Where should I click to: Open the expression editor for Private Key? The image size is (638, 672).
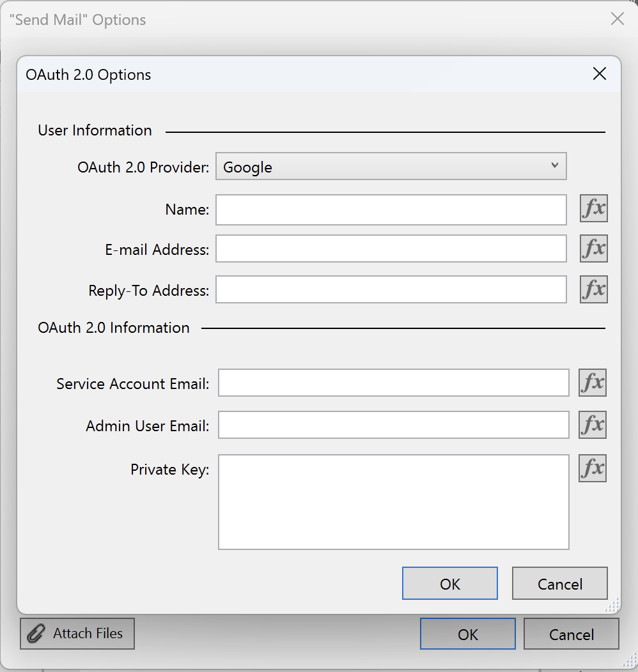[592, 468]
